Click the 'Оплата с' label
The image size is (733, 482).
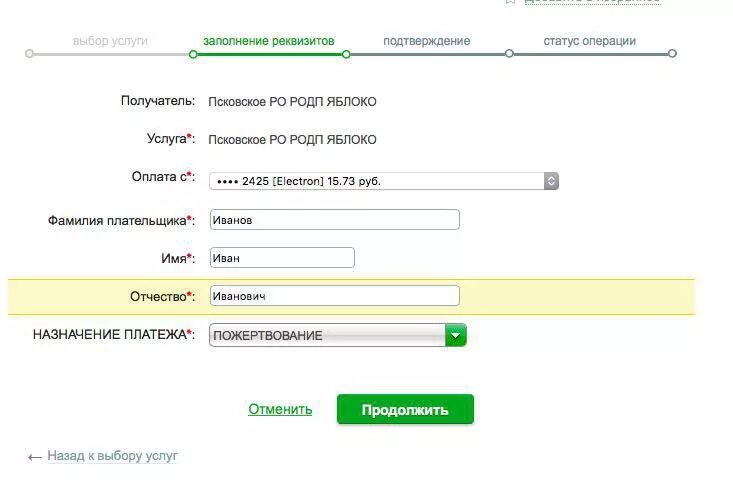click(x=163, y=177)
